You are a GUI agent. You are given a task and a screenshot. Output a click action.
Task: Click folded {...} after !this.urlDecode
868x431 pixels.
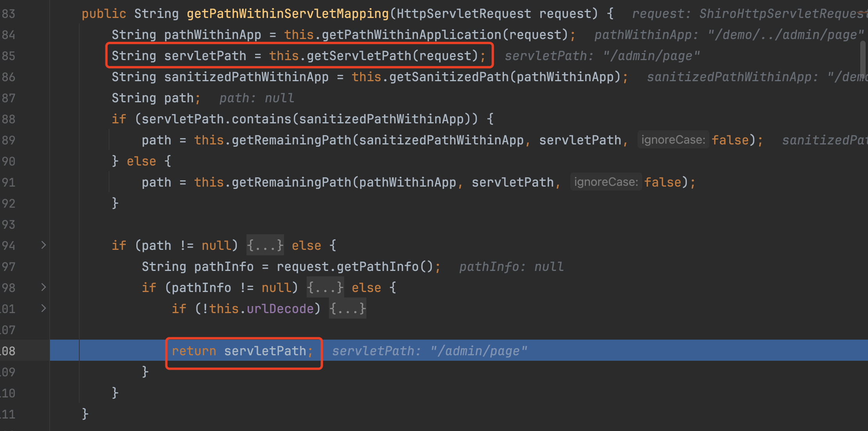347,309
